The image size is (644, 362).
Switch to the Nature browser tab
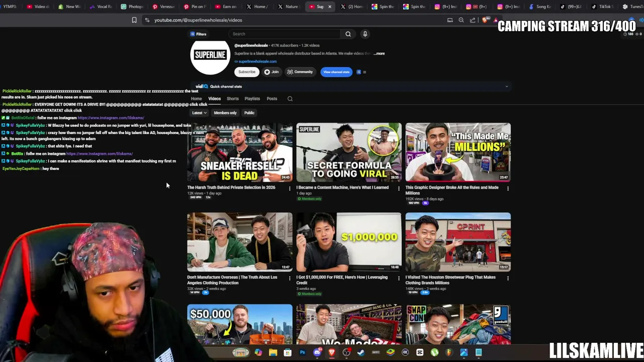point(288,7)
